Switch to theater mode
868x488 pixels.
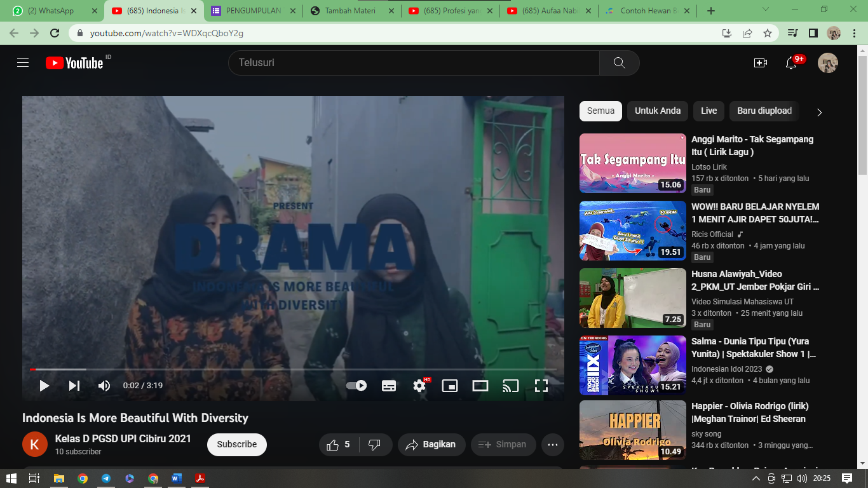tap(480, 386)
